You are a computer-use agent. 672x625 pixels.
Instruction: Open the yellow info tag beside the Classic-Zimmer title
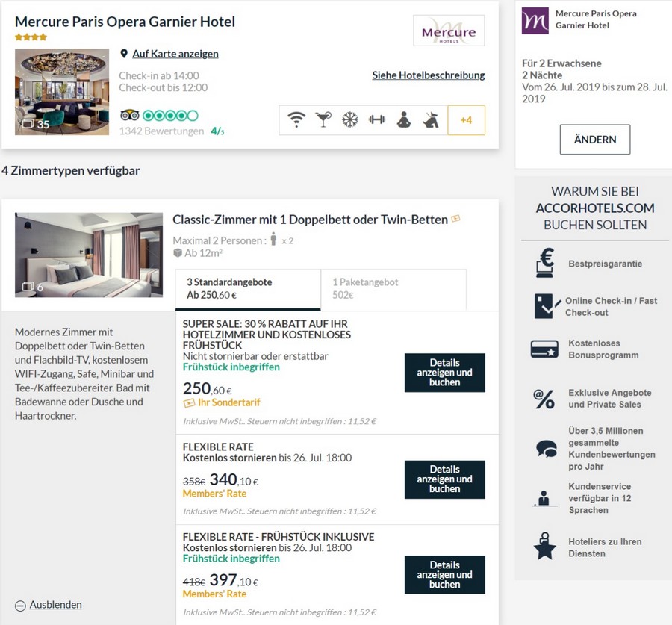pyautogui.click(x=455, y=219)
